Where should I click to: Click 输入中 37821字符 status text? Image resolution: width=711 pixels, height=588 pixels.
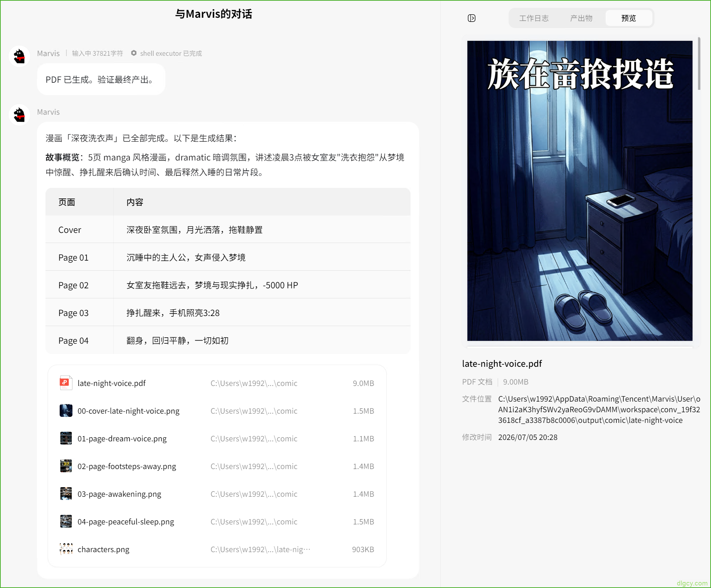coord(97,53)
